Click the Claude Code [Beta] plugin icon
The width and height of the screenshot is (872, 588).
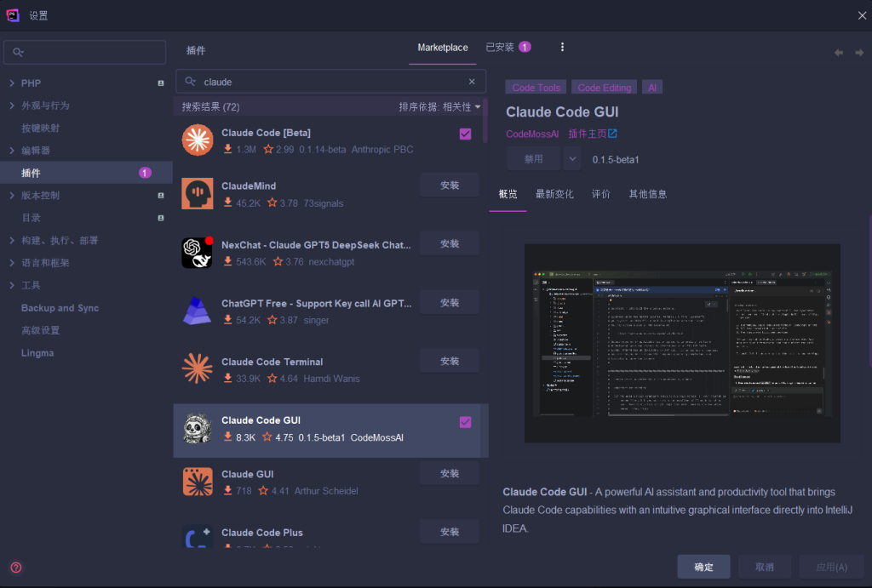tap(198, 140)
